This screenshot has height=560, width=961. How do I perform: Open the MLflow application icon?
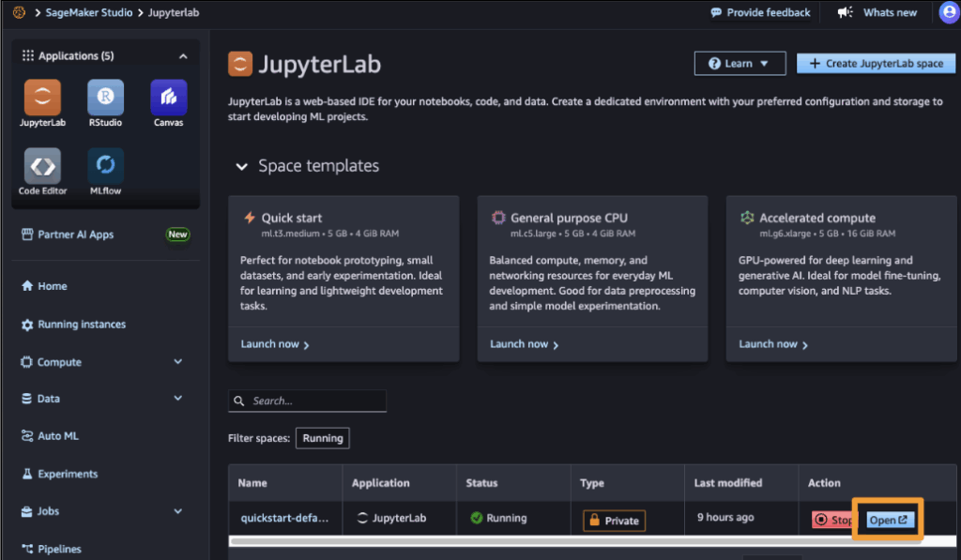(105, 166)
